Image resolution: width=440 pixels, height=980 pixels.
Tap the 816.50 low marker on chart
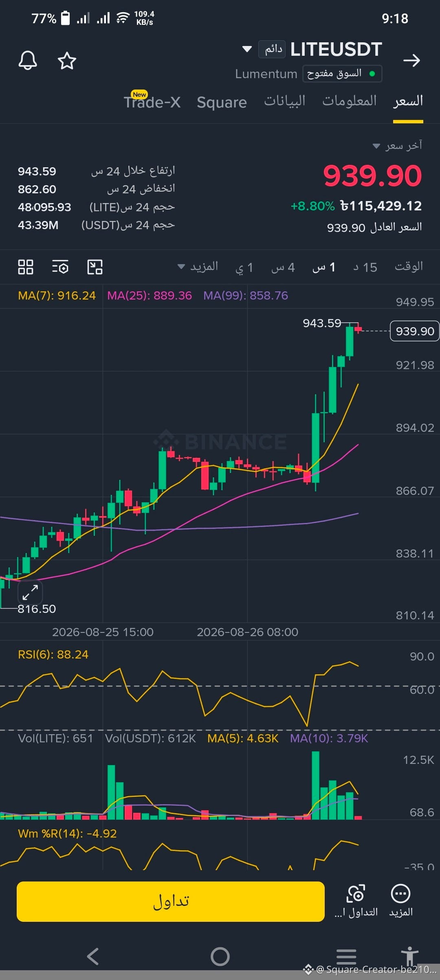(x=37, y=609)
